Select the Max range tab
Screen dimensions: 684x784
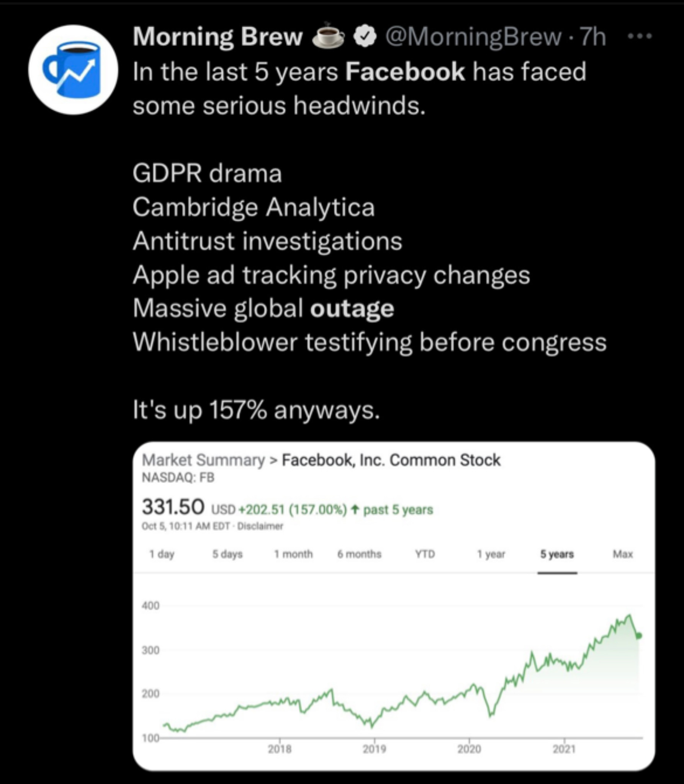click(623, 554)
